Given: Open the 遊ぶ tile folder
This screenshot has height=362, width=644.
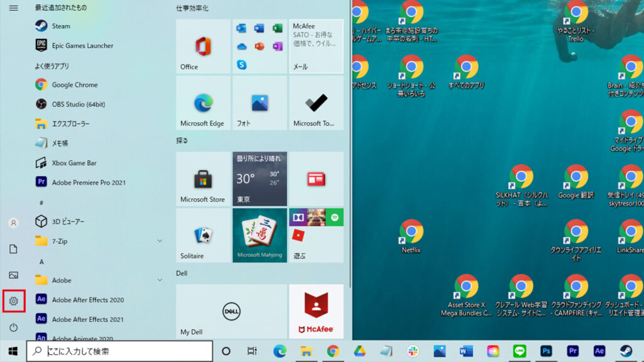Looking at the screenshot, I should [316, 236].
